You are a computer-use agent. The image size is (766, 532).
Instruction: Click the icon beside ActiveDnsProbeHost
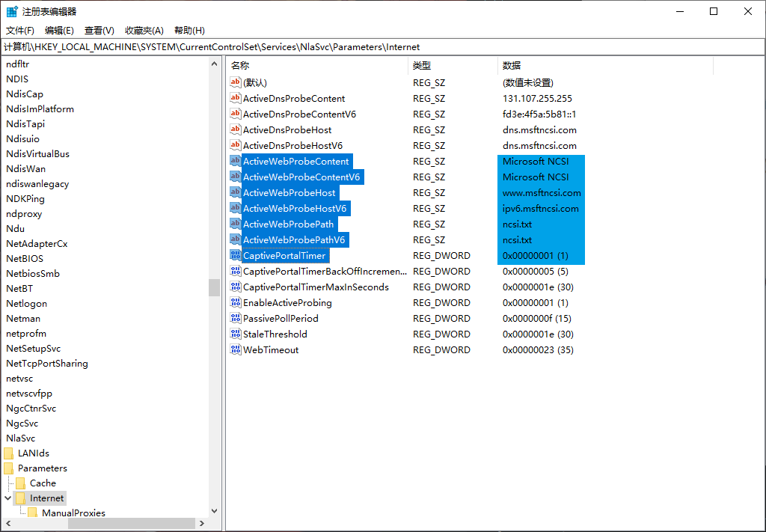pos(236,129)
